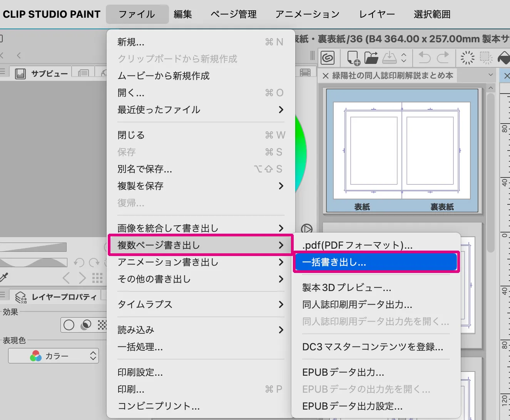Close the 緑陽社の同人誌印刷解説まとめ本 tab
The image size is (510, 420).
pyautogui.click(x=326, y=75)
